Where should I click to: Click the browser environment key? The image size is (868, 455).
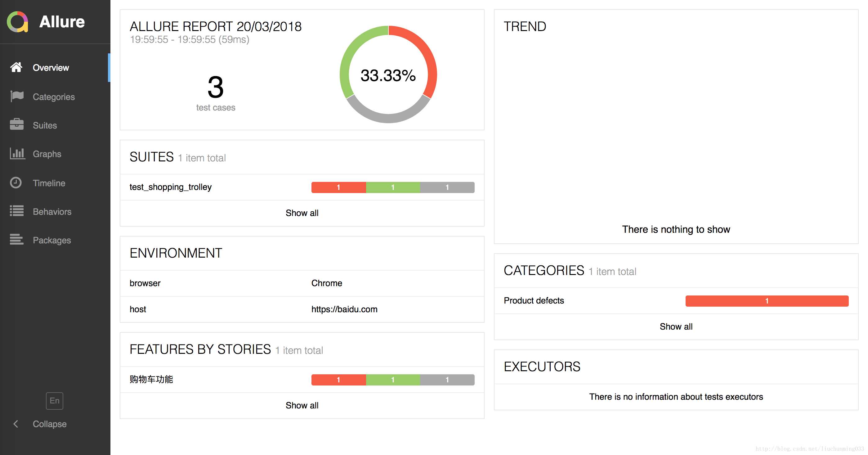point(145,283)
